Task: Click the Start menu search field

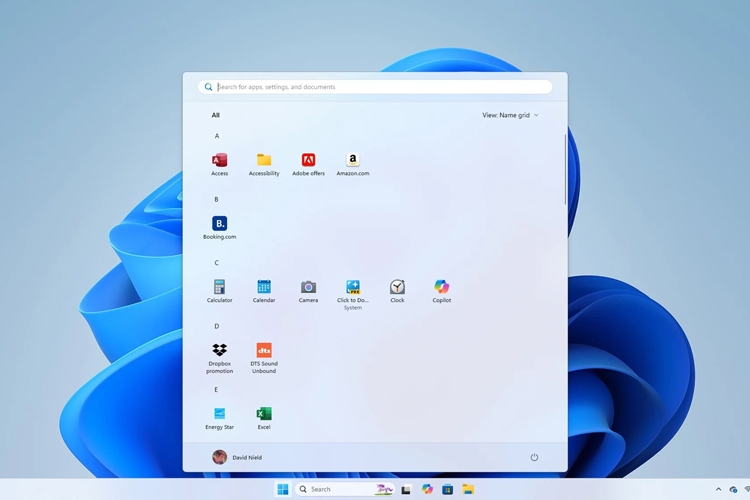Action: (375, 87)
